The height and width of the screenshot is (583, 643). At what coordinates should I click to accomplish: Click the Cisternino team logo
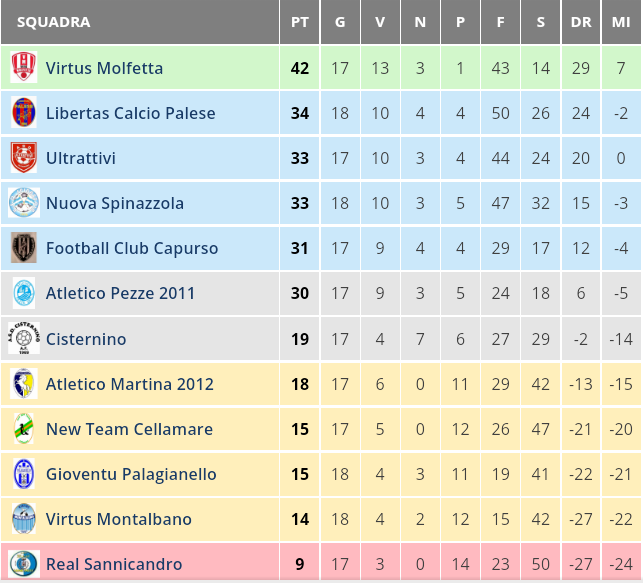pos(23,339)
